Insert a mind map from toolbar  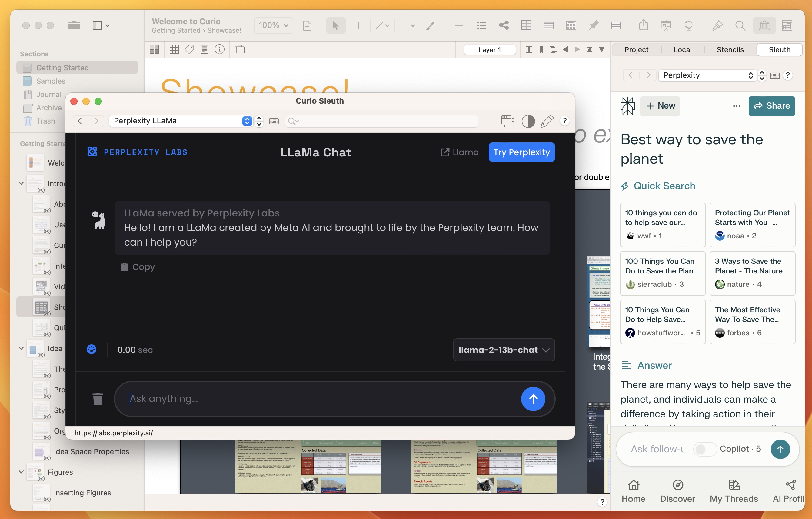click(x=504, y=25)
